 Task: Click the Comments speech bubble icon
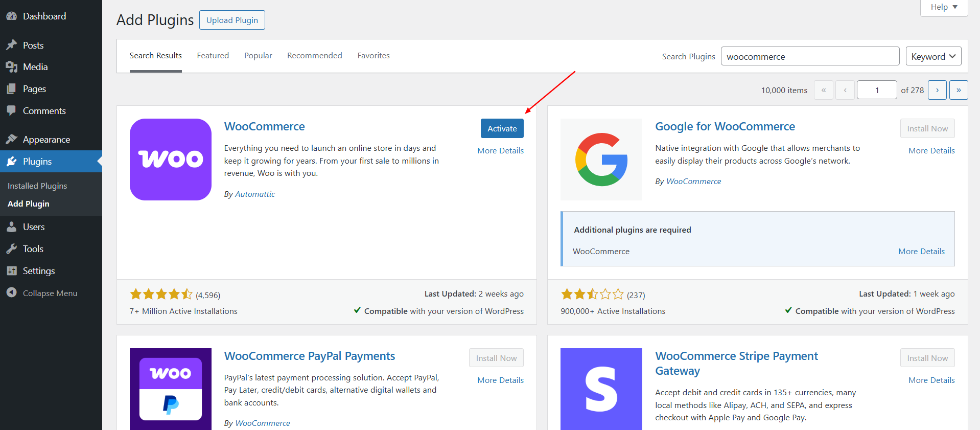pyautogui.click(x=12, y=111)
